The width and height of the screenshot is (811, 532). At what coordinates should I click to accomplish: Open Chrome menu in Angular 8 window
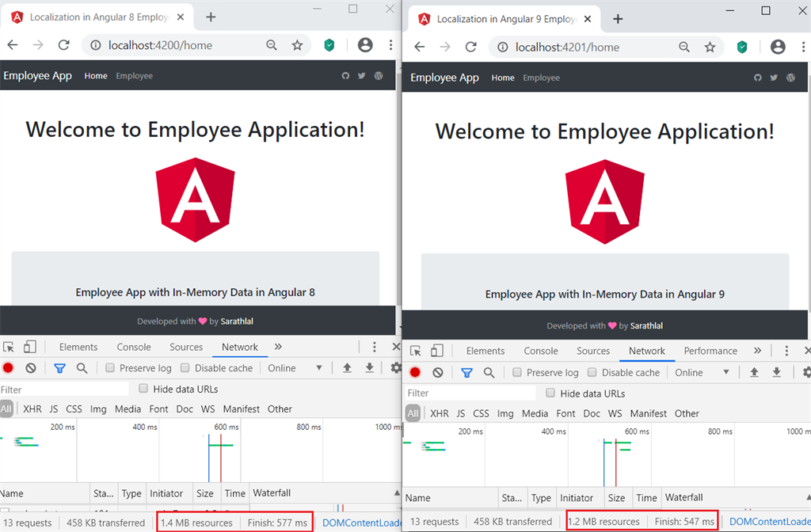390,45
